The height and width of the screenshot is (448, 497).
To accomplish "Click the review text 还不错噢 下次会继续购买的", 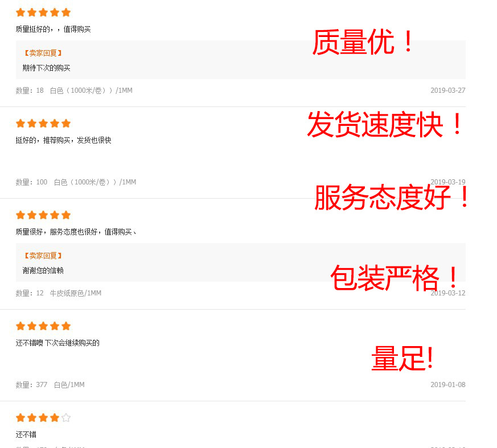I will coord(57,343).
